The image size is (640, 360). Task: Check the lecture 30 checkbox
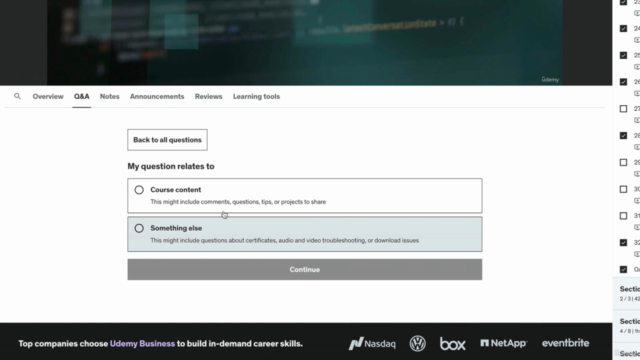[x=623, y=189]
